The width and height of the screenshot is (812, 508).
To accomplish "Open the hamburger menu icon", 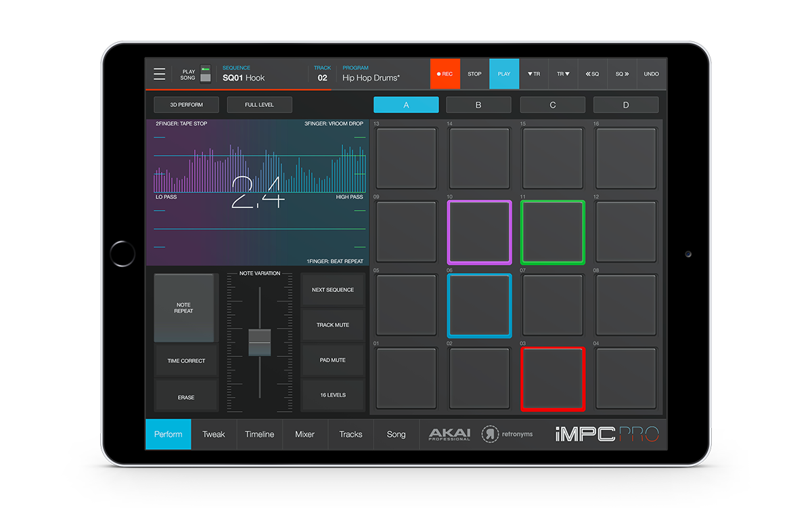I will pyautogui.click(x=159, y=74).
